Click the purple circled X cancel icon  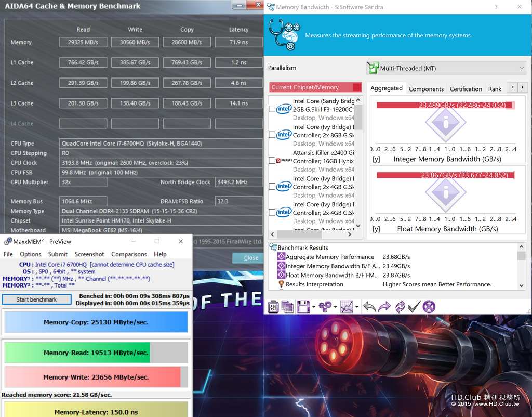(429, 307)
